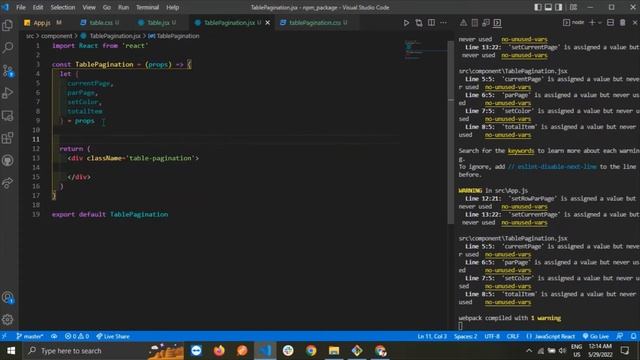Toggle the secondary side bar
Image resolution: width=640 pixels, height=360 pixels.
(558, 7)
